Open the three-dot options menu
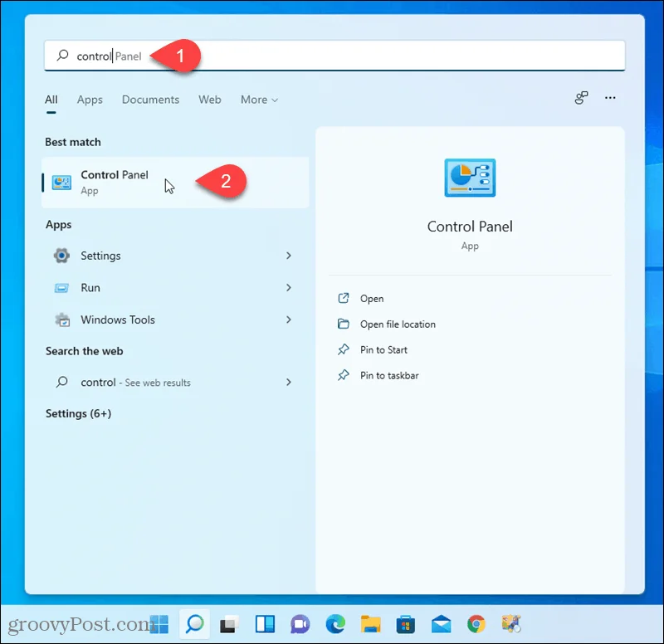Image resolution: width=664 pixels, height=644 pixels. [610, 98]
